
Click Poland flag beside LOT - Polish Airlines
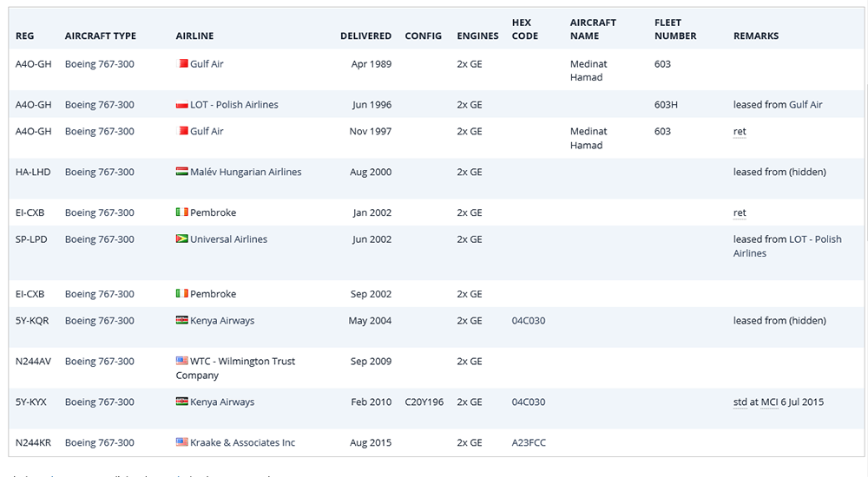click(x=181, y=105)
